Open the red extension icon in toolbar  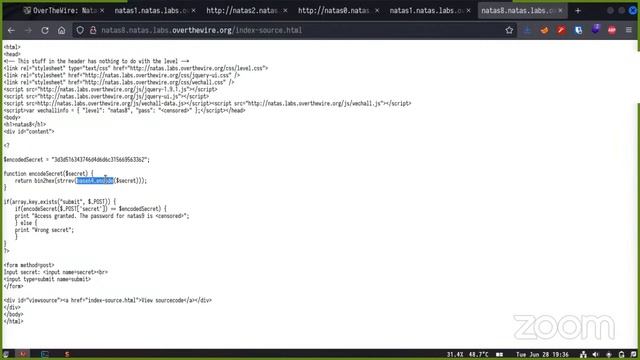coord(561,30)
